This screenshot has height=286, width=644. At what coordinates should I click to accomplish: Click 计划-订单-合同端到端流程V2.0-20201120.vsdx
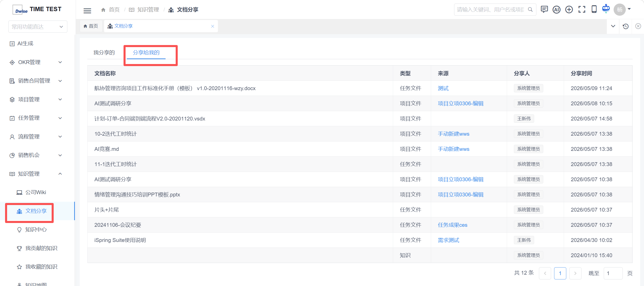coord(150,119)
